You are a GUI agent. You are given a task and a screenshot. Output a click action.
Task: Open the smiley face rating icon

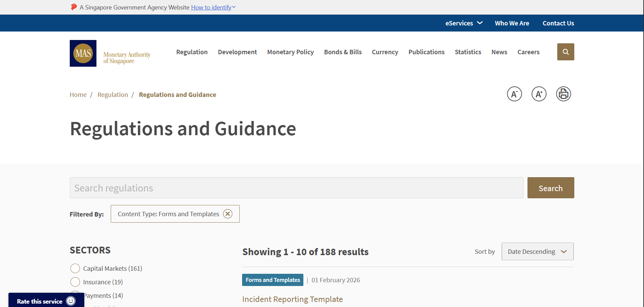[71, 301]
